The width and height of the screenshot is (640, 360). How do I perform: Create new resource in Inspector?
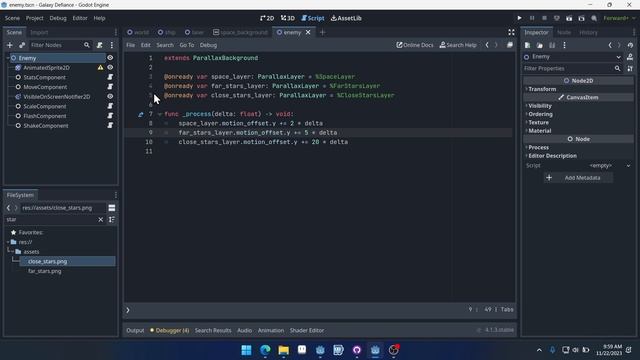pos(527,45)
